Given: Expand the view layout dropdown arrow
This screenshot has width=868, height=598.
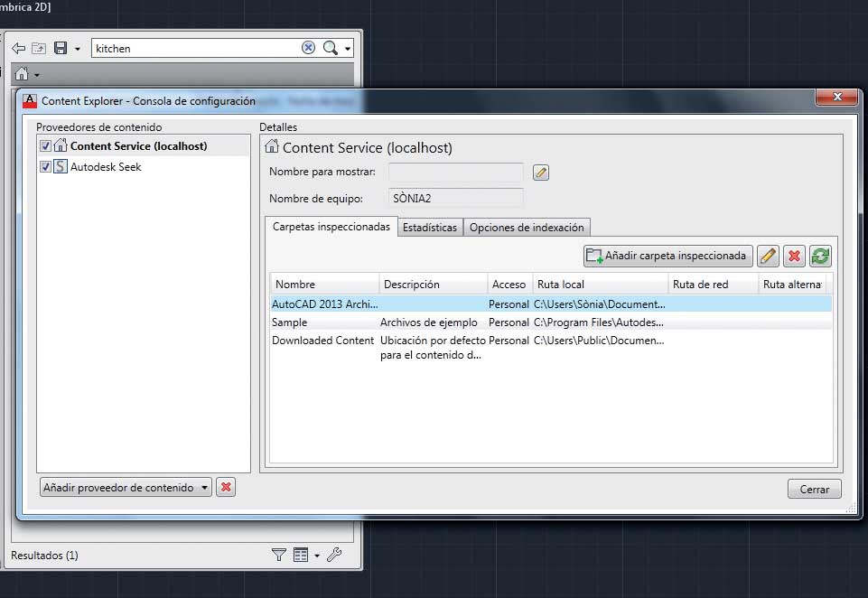Looking at the screenshot, I should pyautogui.click(x=317, y=556).
